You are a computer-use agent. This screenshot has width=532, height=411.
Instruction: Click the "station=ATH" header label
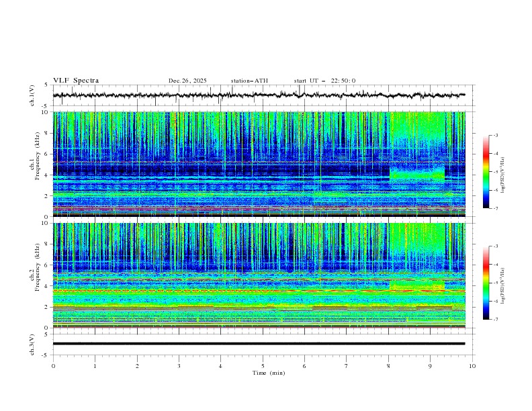pyautogui.click(x=249, y=81)
